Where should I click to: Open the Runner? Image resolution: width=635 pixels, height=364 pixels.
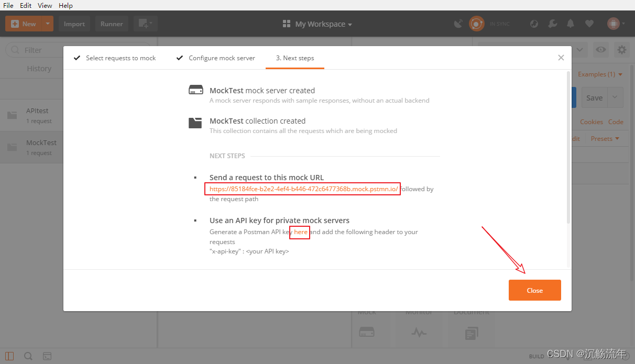pos(112,24)
